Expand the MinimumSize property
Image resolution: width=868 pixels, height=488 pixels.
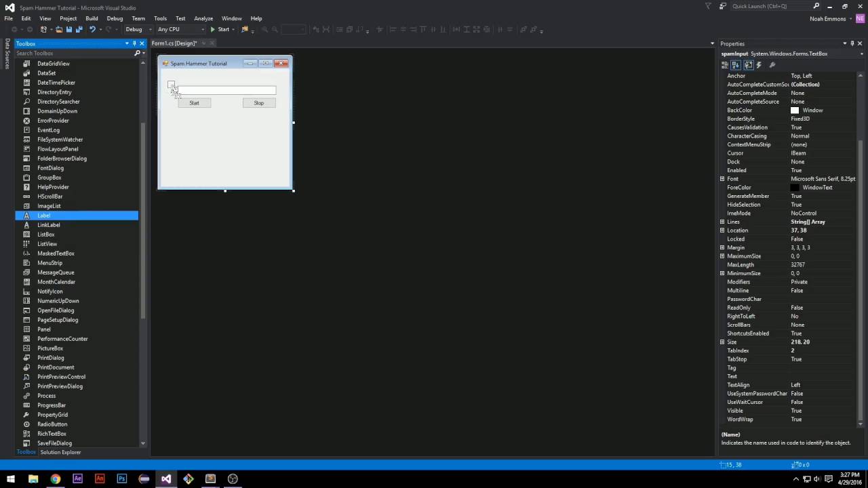722,273
